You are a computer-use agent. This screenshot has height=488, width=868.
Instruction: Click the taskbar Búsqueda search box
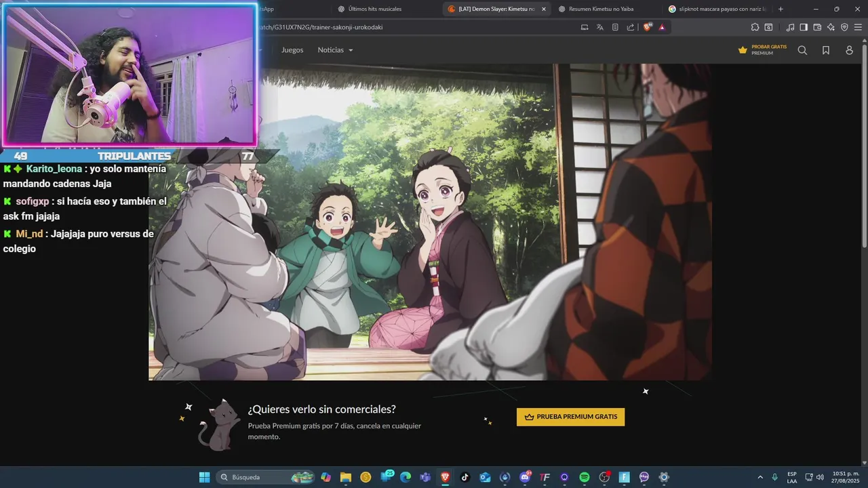267,477
